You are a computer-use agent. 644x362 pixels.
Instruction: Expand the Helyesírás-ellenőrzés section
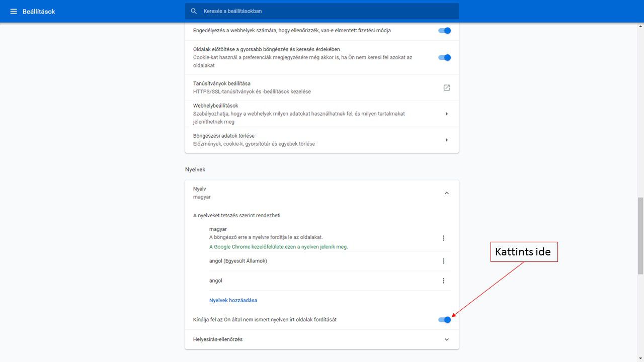446,339
